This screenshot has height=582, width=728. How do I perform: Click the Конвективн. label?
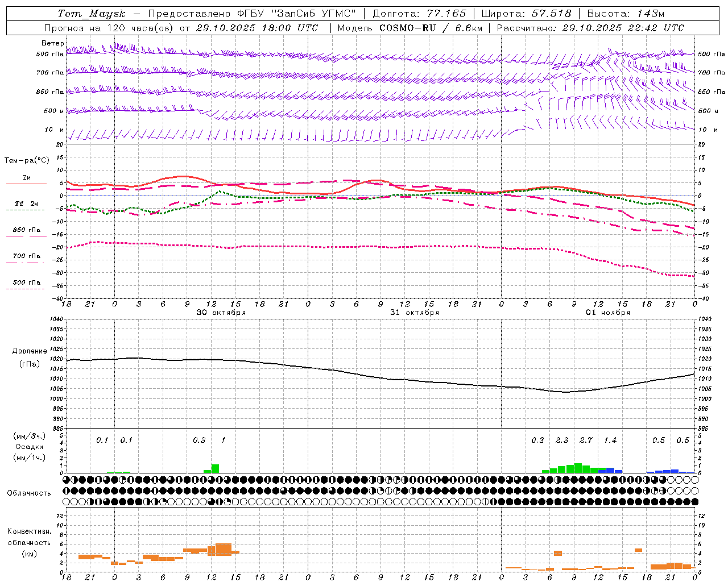coord(30,531)
